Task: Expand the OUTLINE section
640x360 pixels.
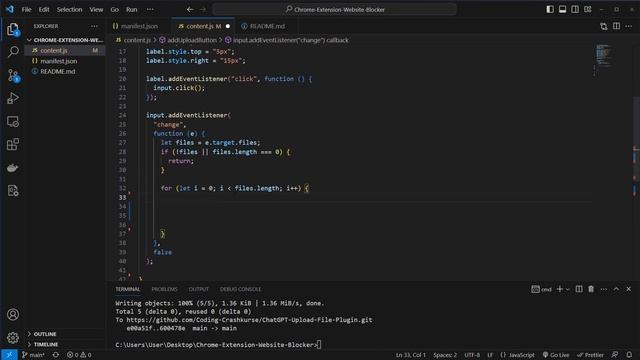Action: (65, 334)
